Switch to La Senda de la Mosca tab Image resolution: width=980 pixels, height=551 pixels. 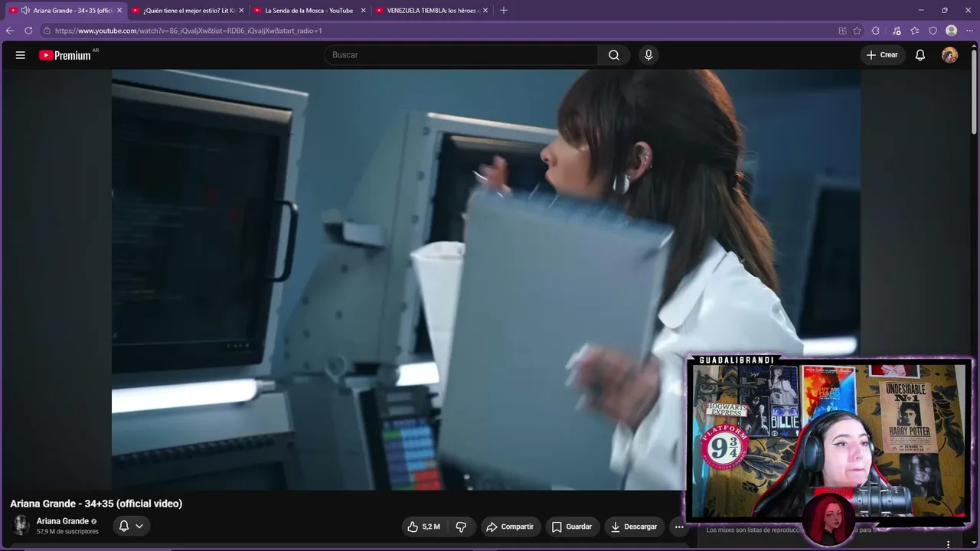pos(309,11)
